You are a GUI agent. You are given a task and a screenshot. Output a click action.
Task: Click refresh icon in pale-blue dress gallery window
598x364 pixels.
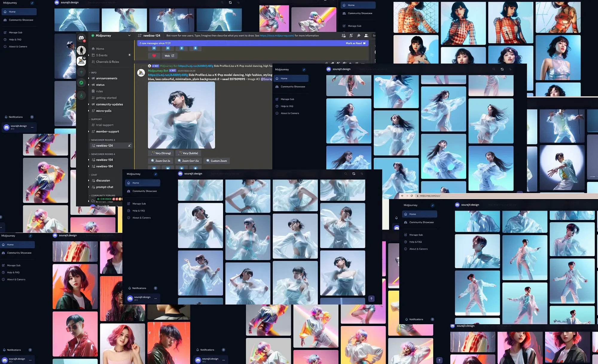point(354,174)
